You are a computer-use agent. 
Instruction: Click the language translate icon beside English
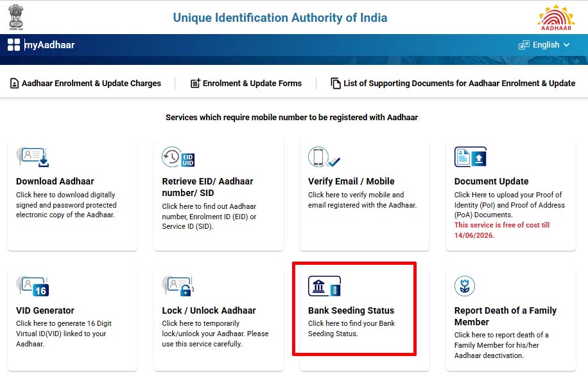(x=524, y=45)
